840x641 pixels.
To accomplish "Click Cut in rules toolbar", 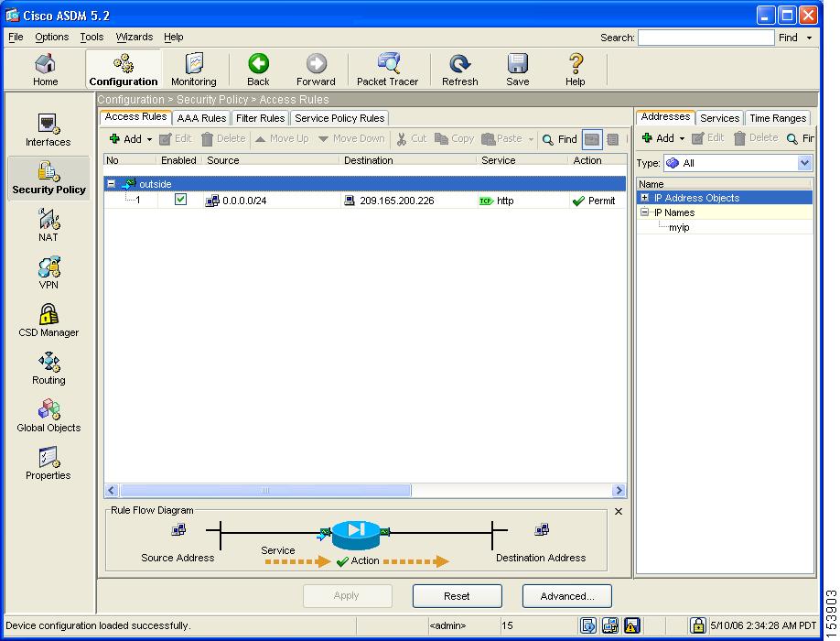I will [412, 139].
